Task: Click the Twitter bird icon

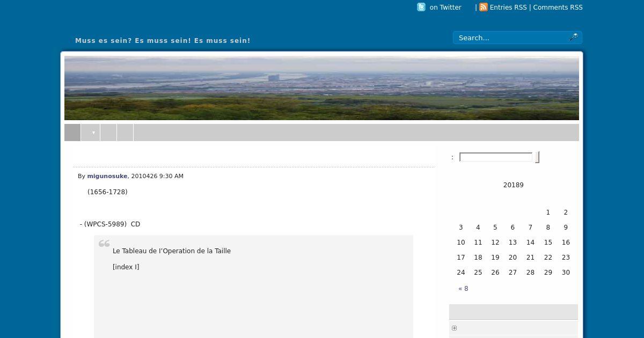Action: click(421, 7)
